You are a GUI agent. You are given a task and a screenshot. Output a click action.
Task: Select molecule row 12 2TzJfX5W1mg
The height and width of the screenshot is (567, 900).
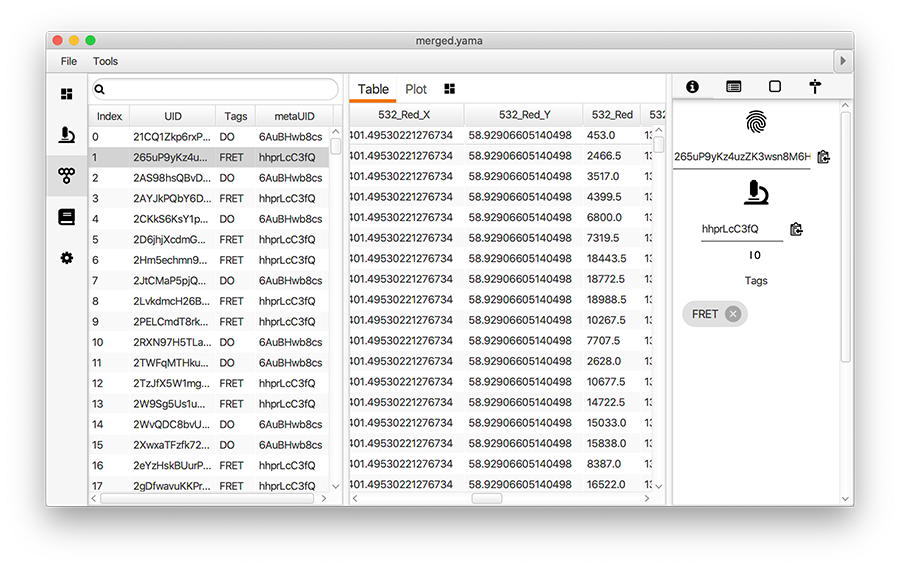click(209, 383)
